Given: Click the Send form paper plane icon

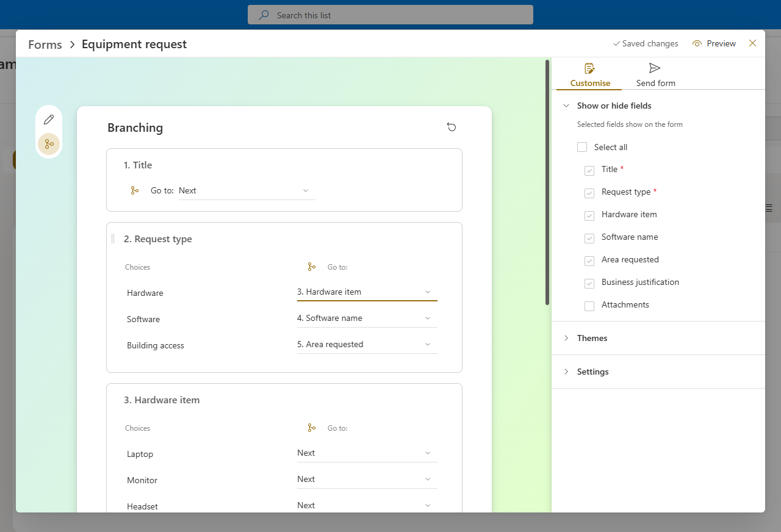Looking at the screenshot, I should click(x=655, y=68).
